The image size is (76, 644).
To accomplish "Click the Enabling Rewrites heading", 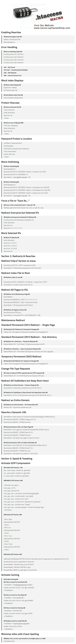I will pos(11,32).
